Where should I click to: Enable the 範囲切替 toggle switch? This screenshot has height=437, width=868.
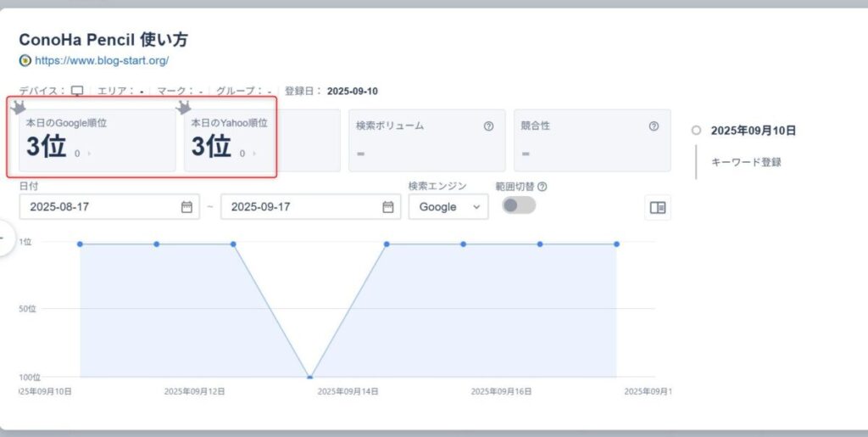519,205
